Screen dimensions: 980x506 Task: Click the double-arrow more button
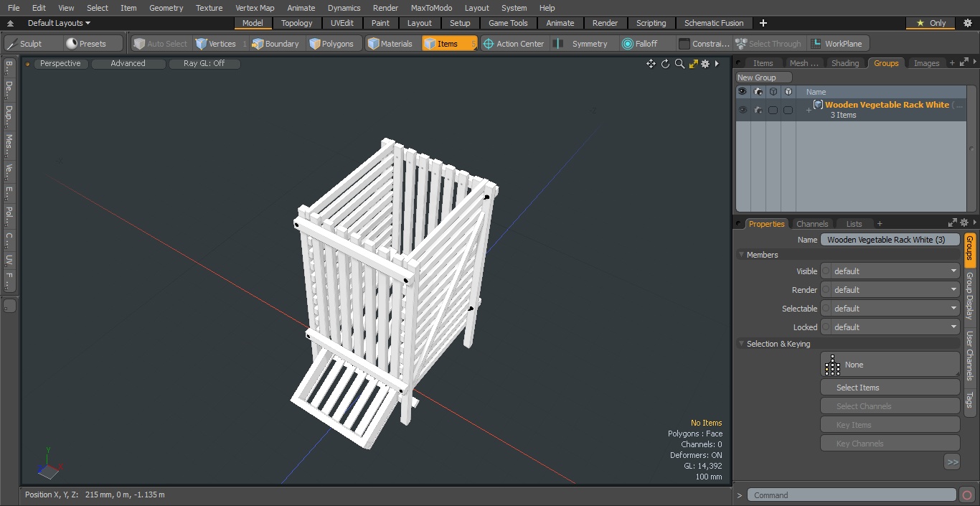(952, 462)
